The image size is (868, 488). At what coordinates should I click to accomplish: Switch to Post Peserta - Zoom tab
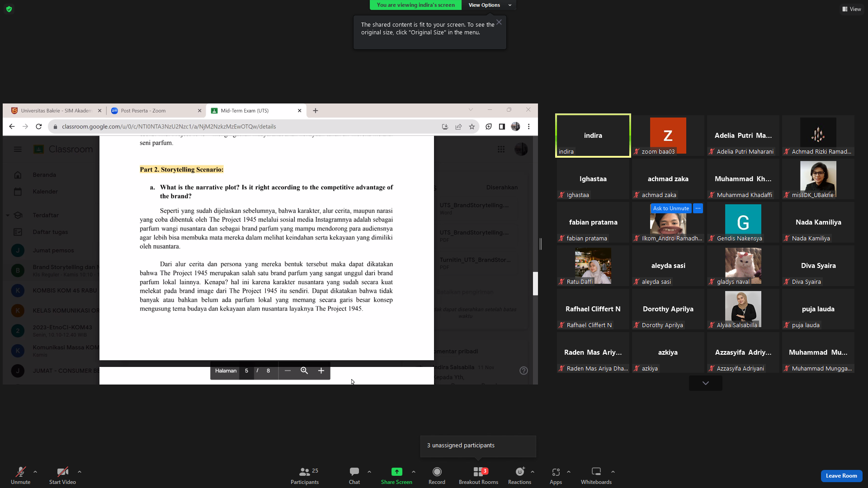156,111
